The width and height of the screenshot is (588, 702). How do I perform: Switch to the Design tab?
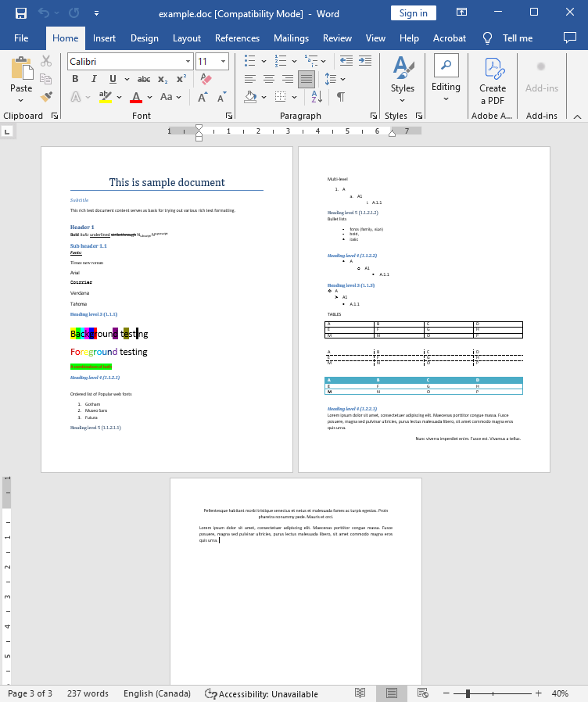[145, 38]
